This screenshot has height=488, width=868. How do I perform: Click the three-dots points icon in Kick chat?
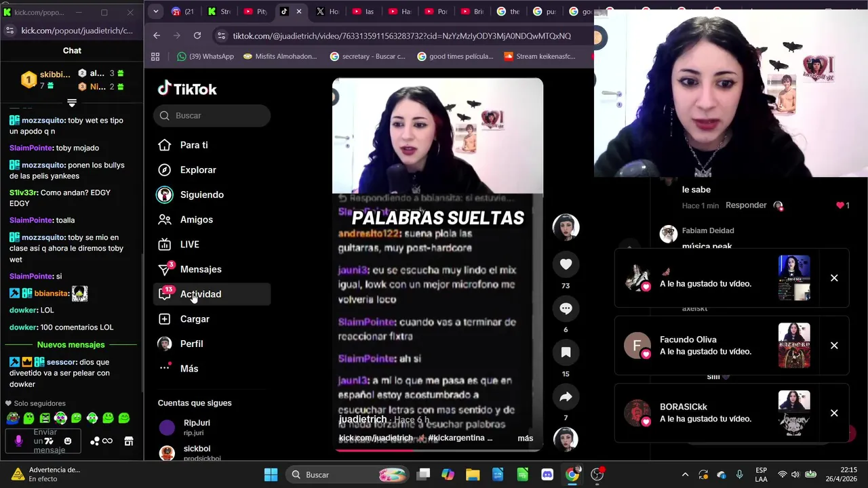coord(94,441)
